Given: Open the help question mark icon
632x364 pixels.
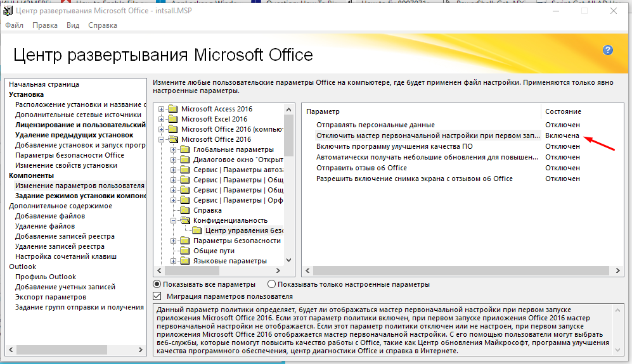Looking at the screenshot, I should coord(608,51).
